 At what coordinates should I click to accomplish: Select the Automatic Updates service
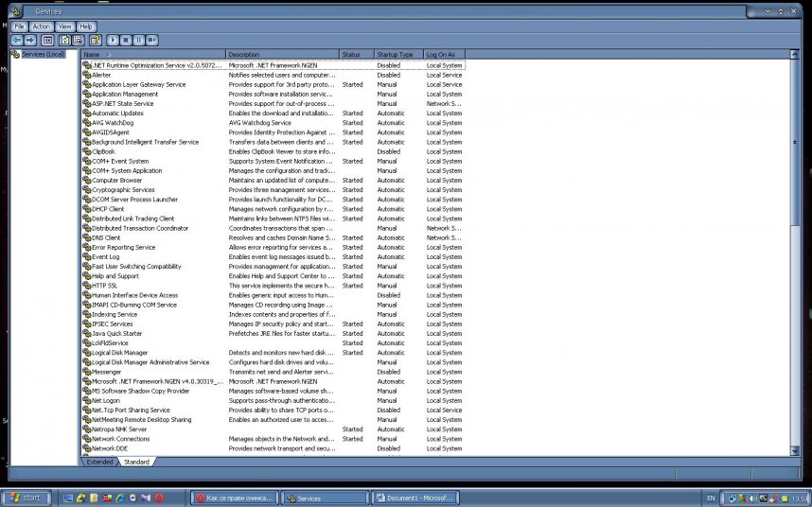(x=117, y=114)
